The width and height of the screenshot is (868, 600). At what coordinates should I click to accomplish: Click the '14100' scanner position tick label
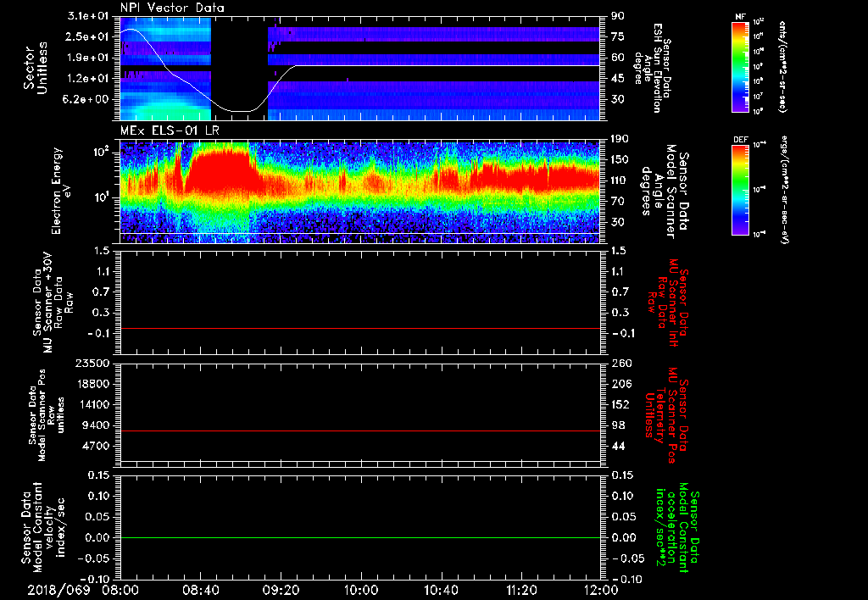[93, 404]
